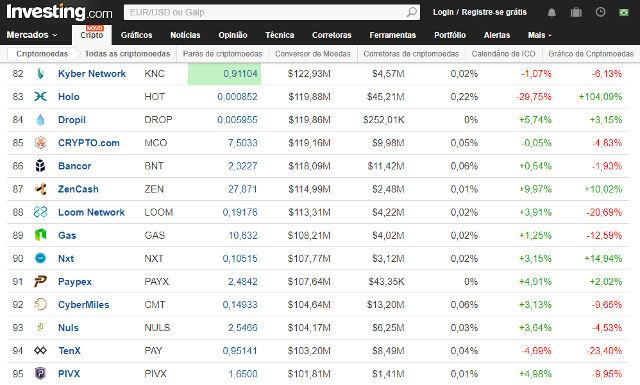Open the CyberMiles coin link
Screen dimensions: 640x385
point(83,305)
